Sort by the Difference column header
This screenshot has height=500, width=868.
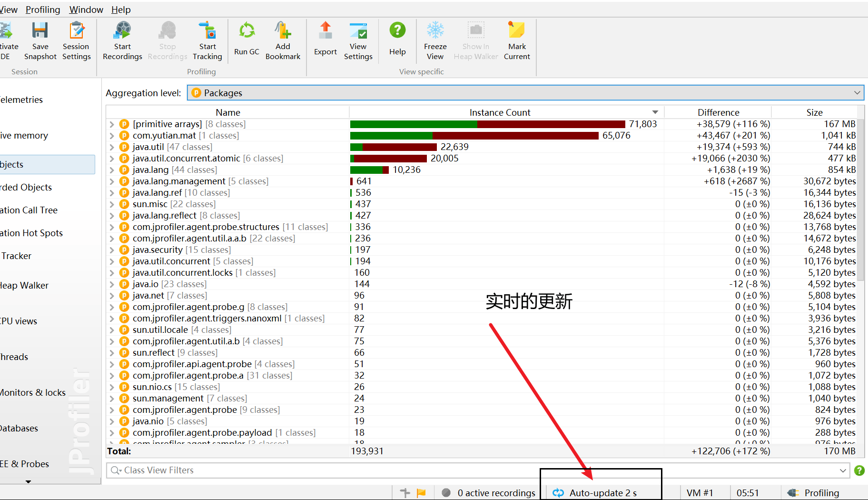[x=718, y=112]
